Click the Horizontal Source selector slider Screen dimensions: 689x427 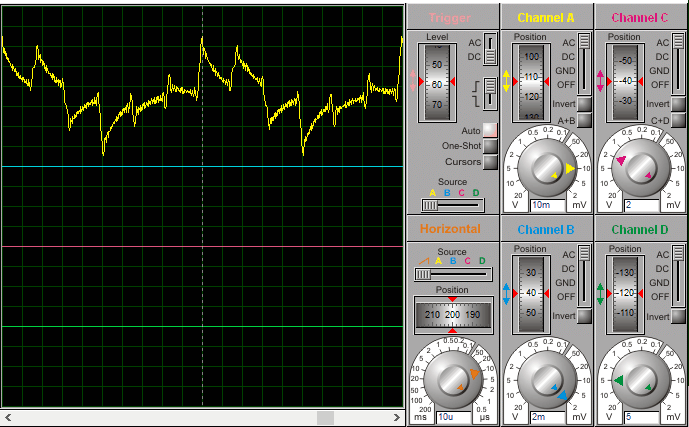click(453, 273)
